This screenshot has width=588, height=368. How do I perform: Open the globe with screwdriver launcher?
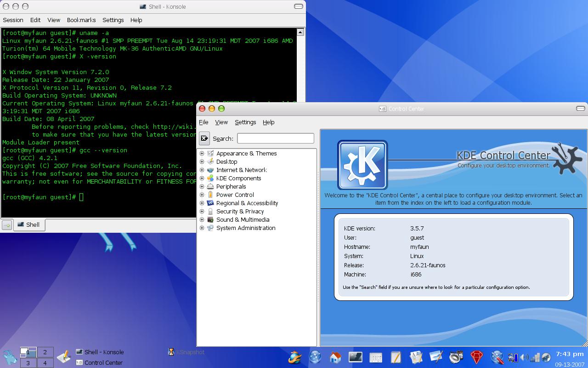[497, 357]
